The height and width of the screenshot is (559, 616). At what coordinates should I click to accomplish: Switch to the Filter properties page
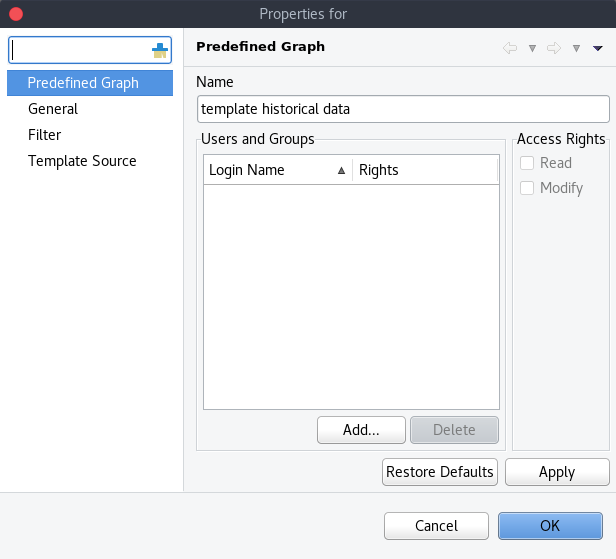coord(45,135)
